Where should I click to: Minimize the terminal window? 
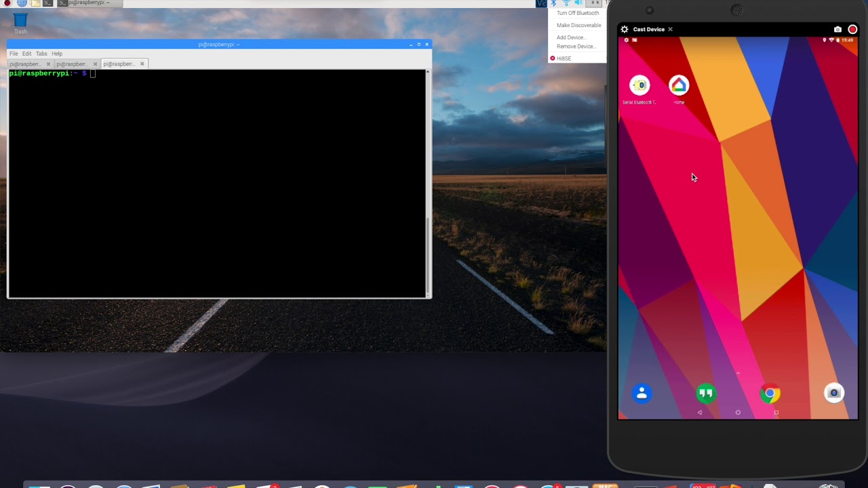coord(410,44)
